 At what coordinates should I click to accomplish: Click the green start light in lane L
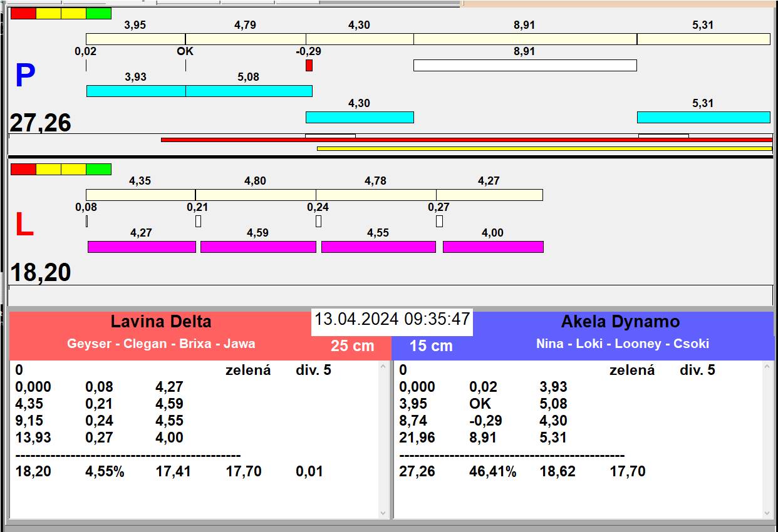98,169
